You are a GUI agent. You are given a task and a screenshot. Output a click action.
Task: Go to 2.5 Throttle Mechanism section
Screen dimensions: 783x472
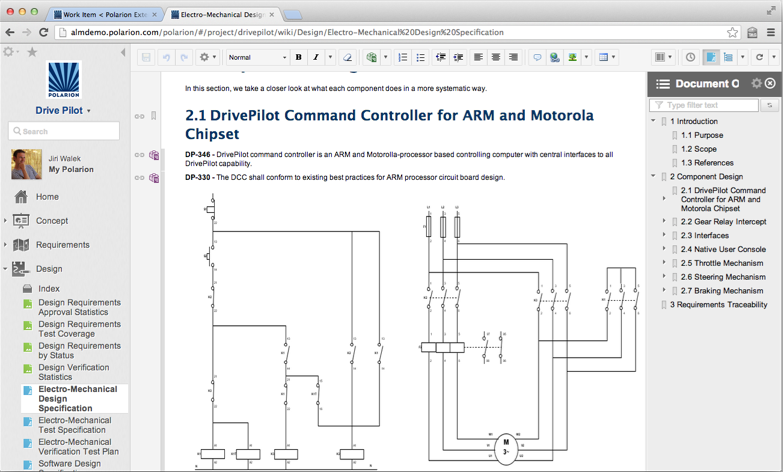pyautogui.click(x=722, y=263)
